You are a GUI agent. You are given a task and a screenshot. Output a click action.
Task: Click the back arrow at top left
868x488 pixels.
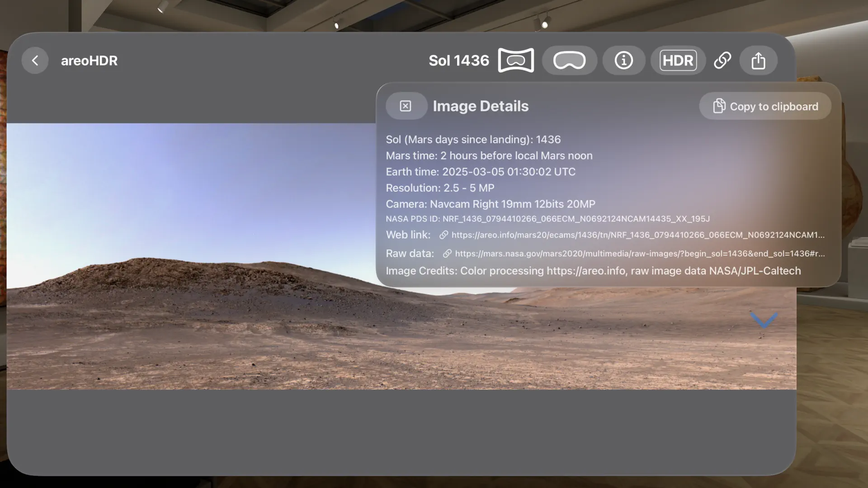[x=35, y=60]
